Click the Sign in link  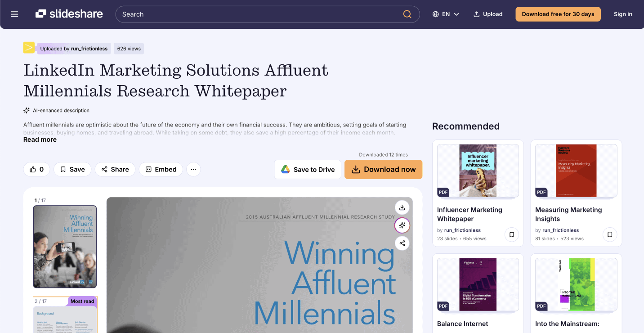(x=623, y=14)
